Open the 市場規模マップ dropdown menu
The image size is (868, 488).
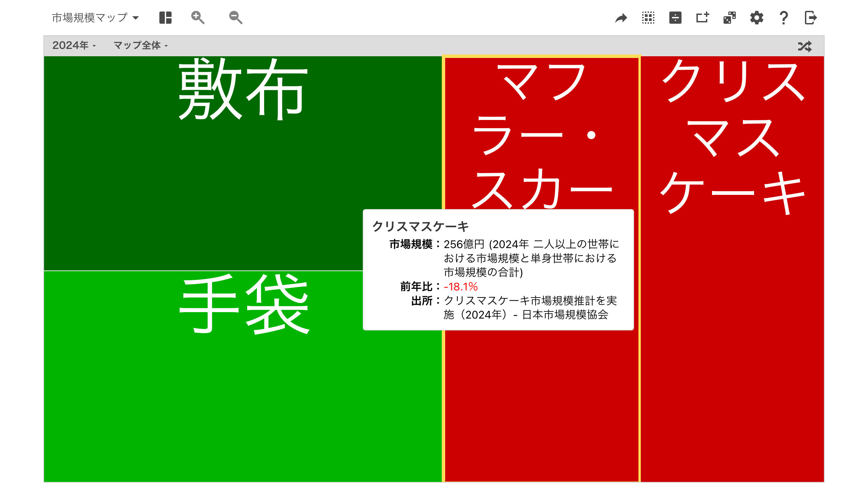[x=95, y=18]
